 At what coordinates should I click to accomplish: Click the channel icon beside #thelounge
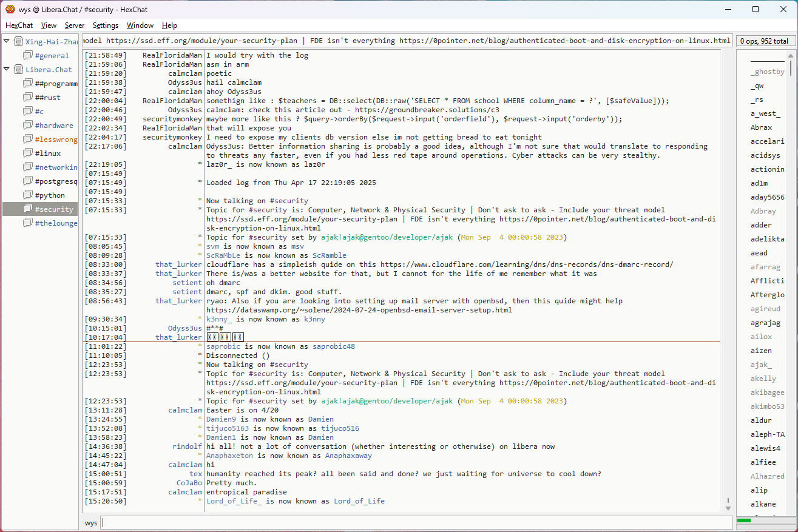tap(28, 223)
